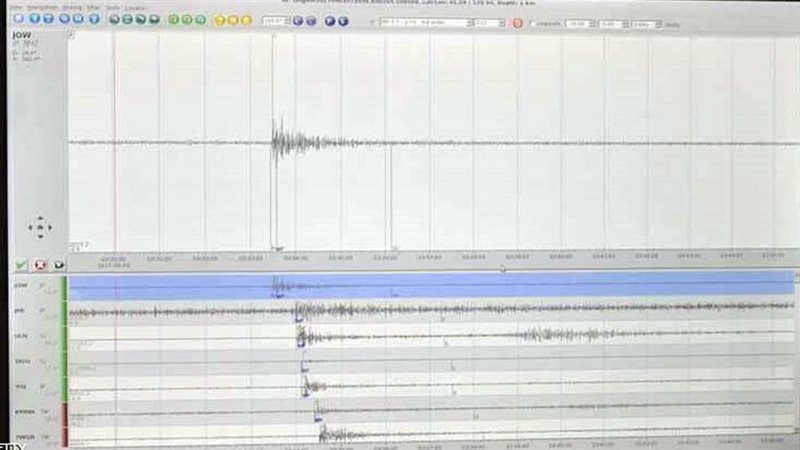The width and height of the screenshot is (800, 450).
Task: Open the second dropdown right of the filter box
Action: click(490, 21)
